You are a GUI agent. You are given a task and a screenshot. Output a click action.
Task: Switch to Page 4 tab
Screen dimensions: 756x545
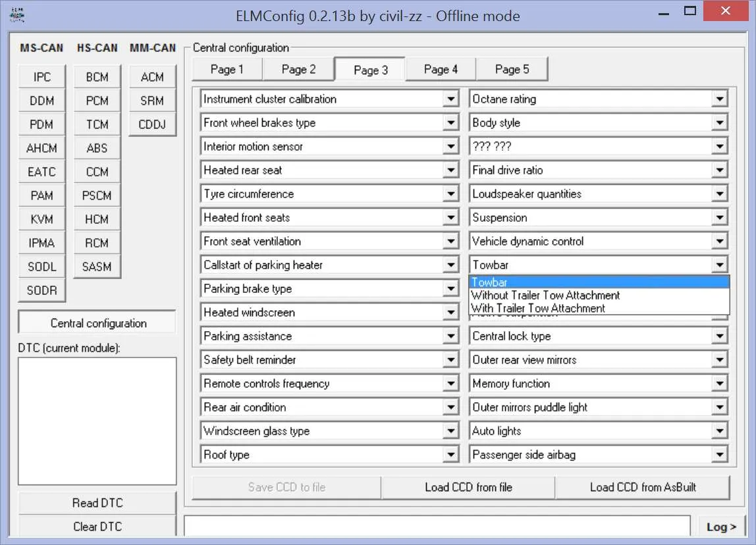441,69
